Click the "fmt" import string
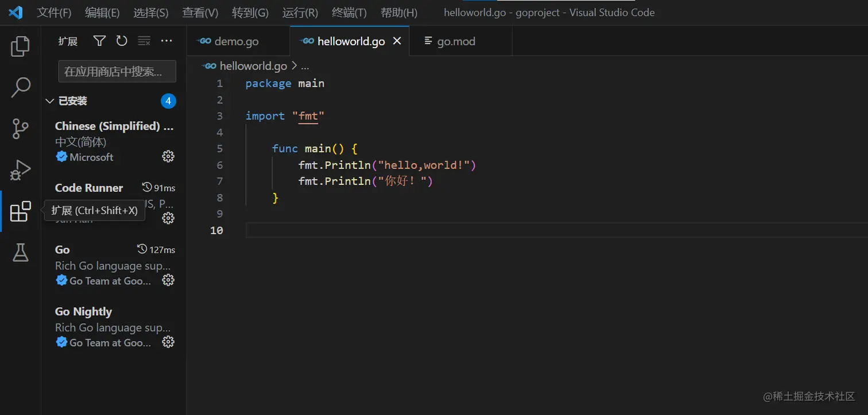 pos(308,116)
